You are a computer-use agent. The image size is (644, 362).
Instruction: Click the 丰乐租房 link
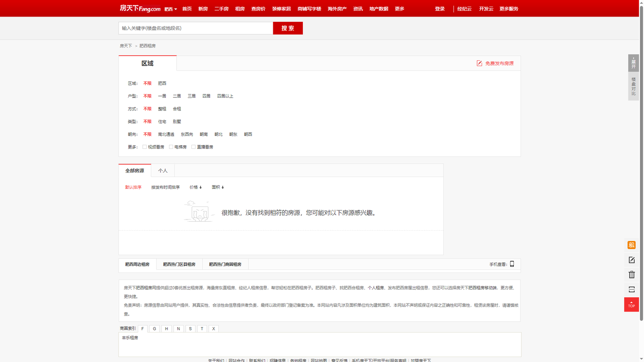[x=130, y=338]
